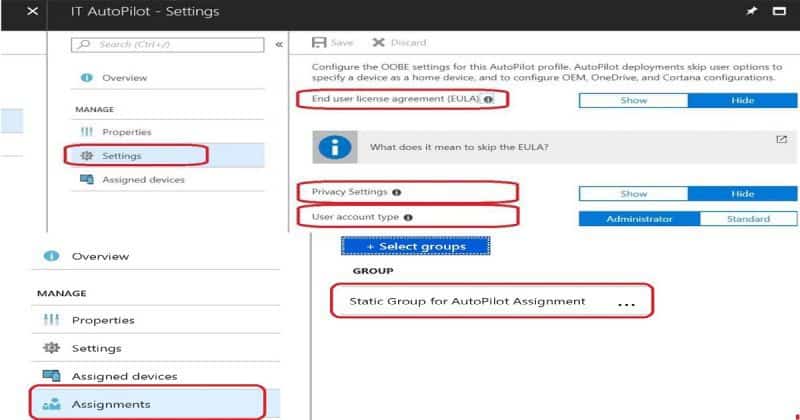The width and height of the screenshot is (800, 420).
Task: Close the IT AutoPilot Settings blade
Action: coord(32,11)
